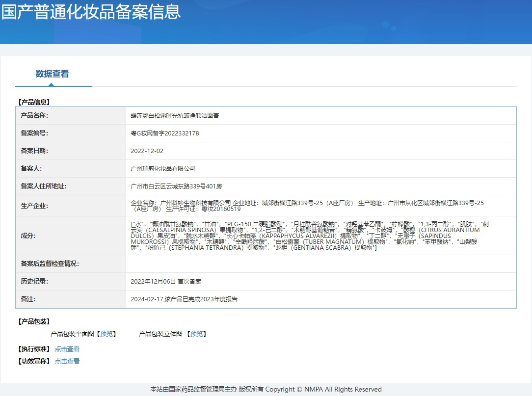Click the 备案人 label

(31, 168)
